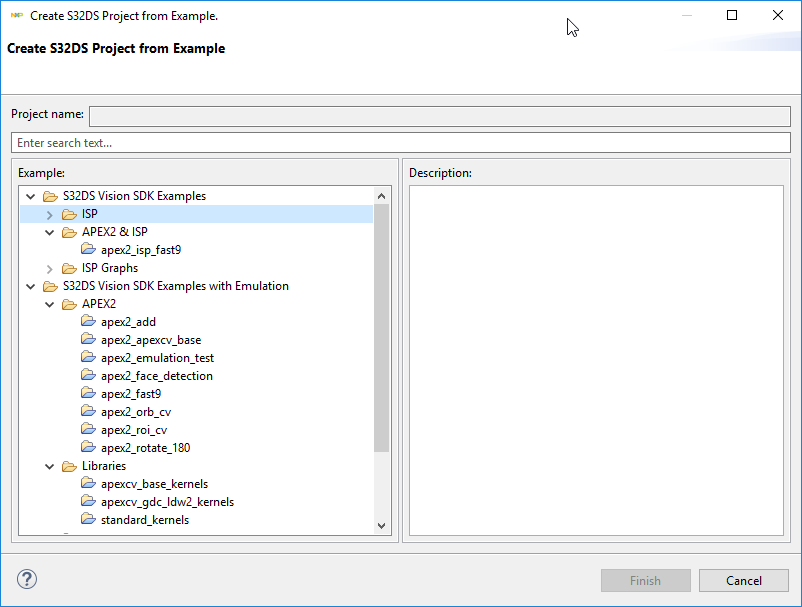Click the ISP folder icon

point(69,214)
